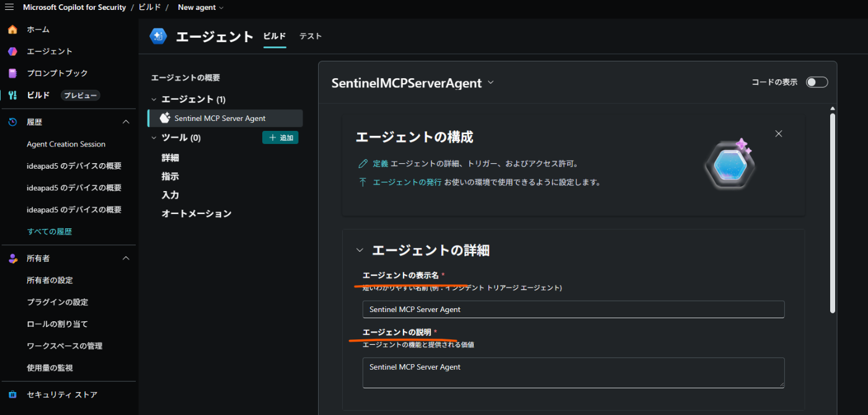Click the エージェントの概要 heading
The image size is (868, 415).
(185, 78)
